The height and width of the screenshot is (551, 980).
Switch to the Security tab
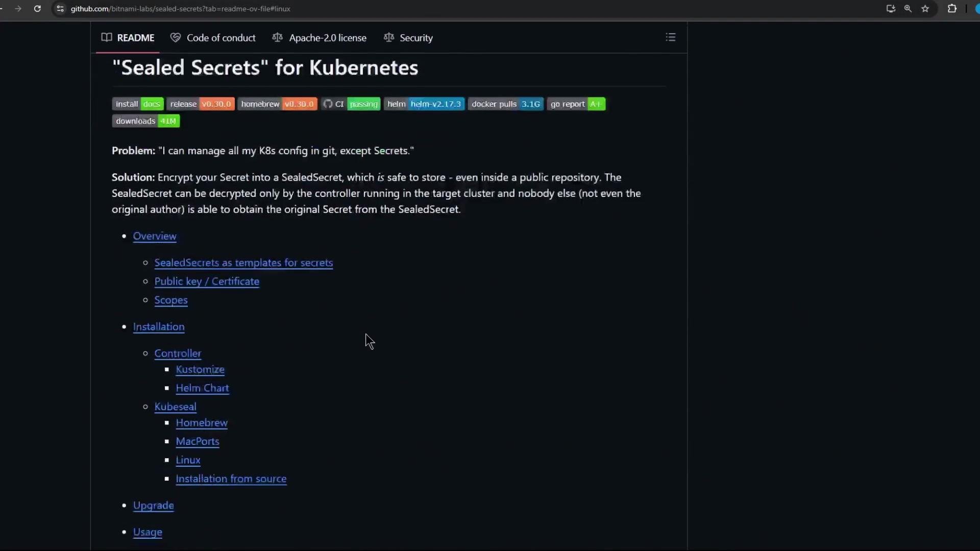tap(408, 38)
